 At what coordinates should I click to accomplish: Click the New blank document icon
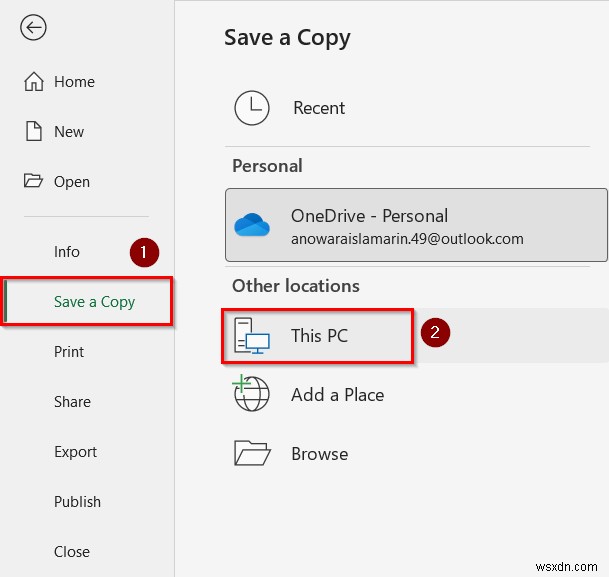point(34,131)
